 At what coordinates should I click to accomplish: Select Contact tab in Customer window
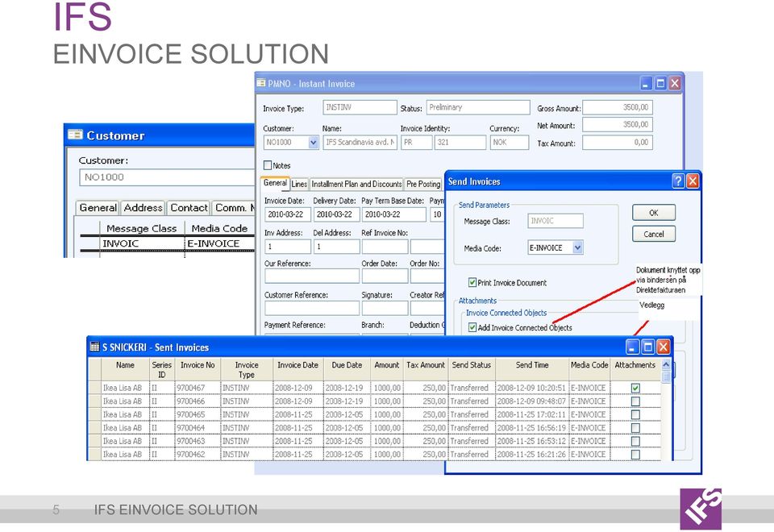point(189,208)
